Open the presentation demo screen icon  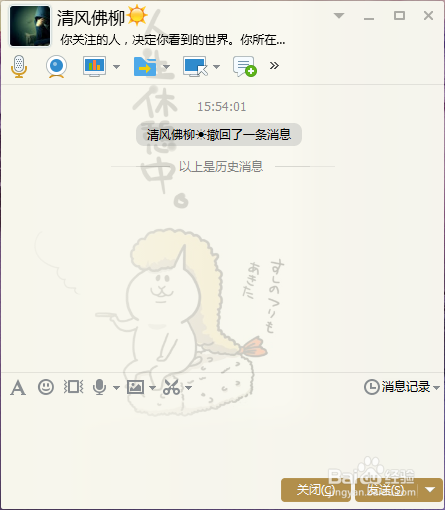tap(95, 66)
